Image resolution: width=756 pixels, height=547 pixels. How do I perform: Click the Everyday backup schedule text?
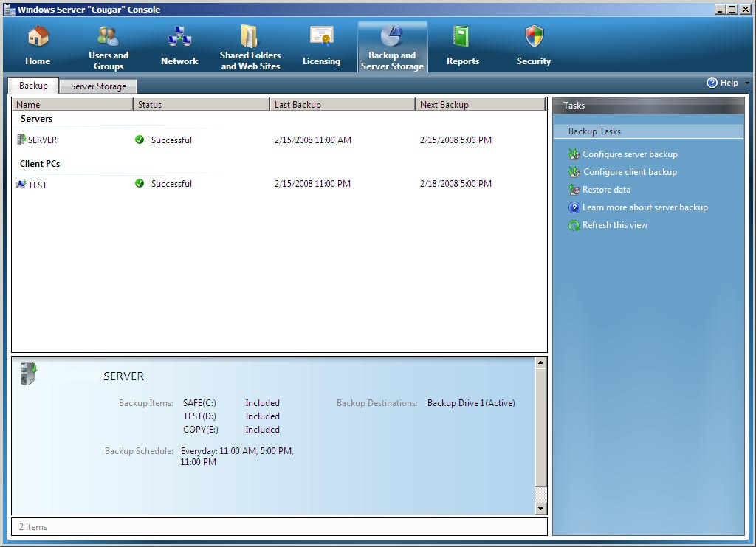pyautogui.click(x=237, y=456)
